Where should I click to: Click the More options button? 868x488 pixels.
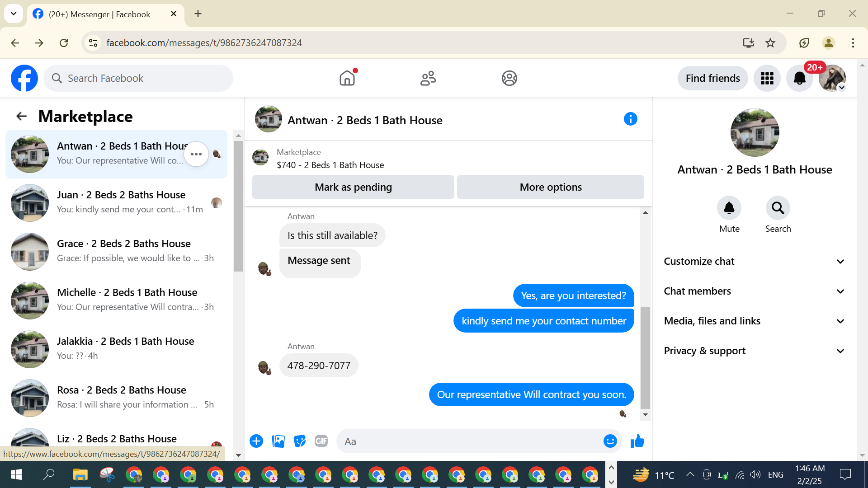click(x=550, y=187)
